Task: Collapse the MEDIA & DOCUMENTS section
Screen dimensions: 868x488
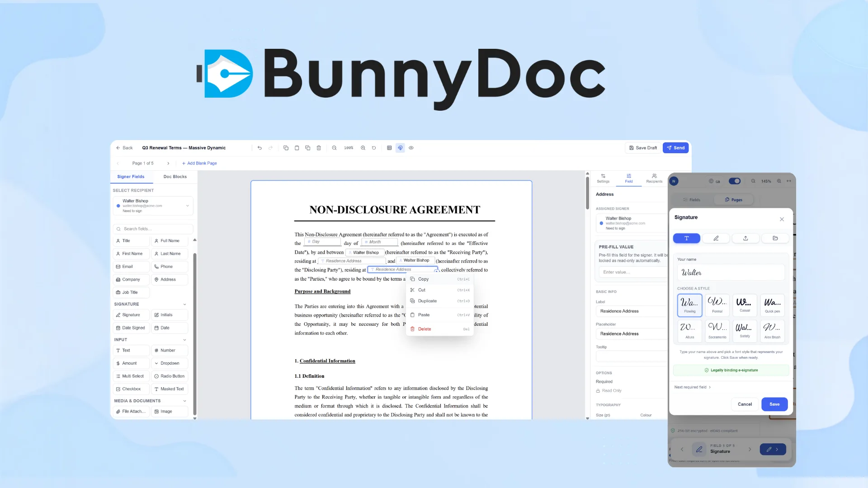Action: click(184, 401)
